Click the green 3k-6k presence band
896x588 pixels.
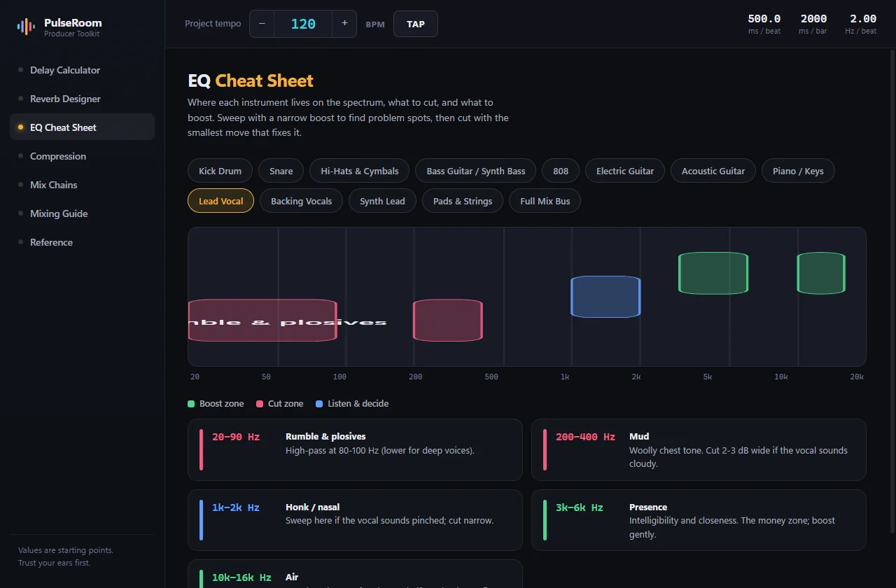[x=713, y=273]
